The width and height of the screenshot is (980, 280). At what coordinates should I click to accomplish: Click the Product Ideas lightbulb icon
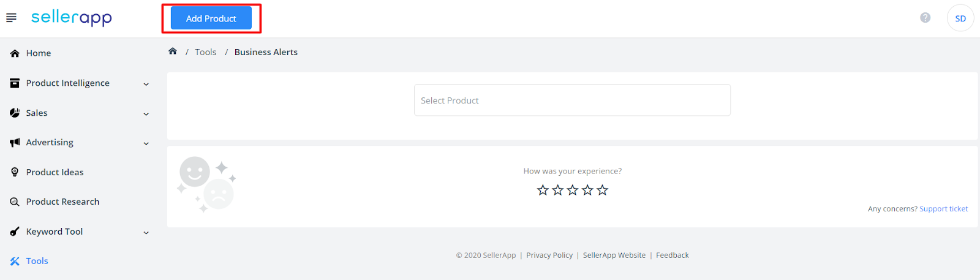[x=15, y=172]
